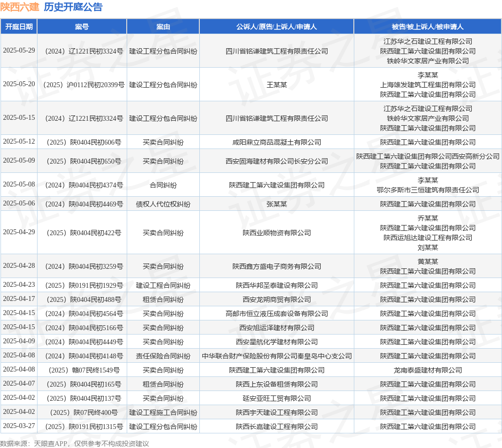Click plaintiff 西安龙朔商贸有限公司
Screen dimensions: 502x448
click(x=277, y=299)
